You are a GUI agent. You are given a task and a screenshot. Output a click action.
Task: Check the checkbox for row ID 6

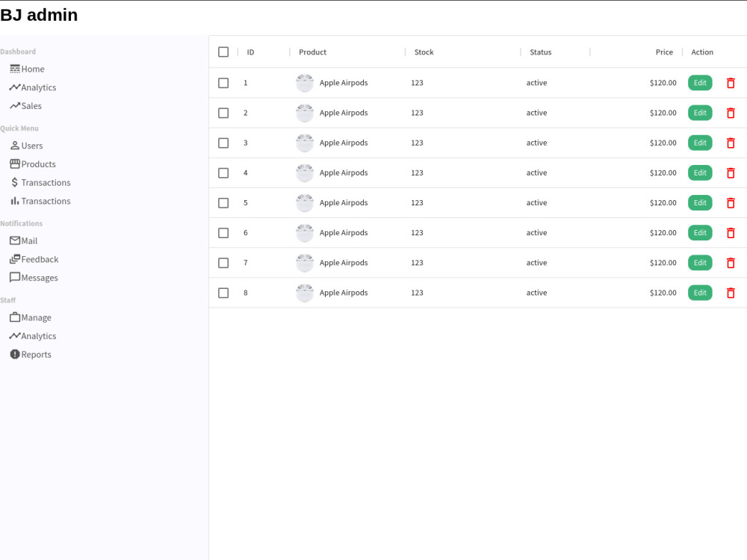[x=223, y=233]
